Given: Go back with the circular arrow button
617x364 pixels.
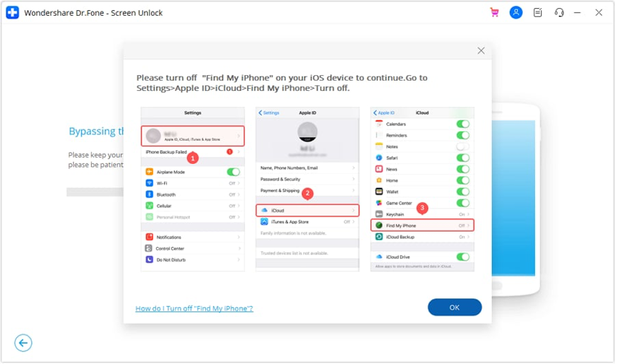Looking at the screenshot, I should pyautogui.click(x=23, y=343).
